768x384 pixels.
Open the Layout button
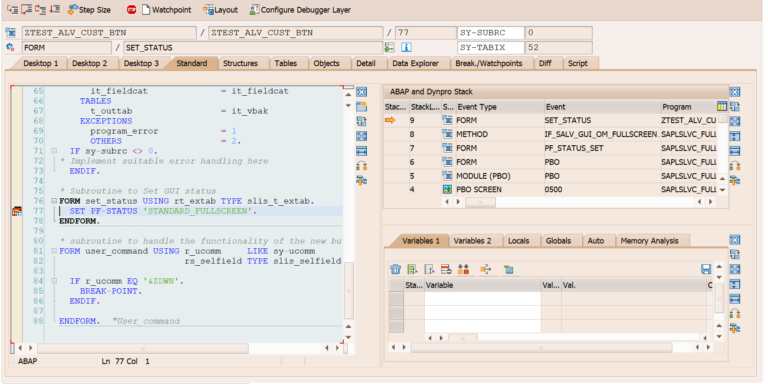coord(220,10)
